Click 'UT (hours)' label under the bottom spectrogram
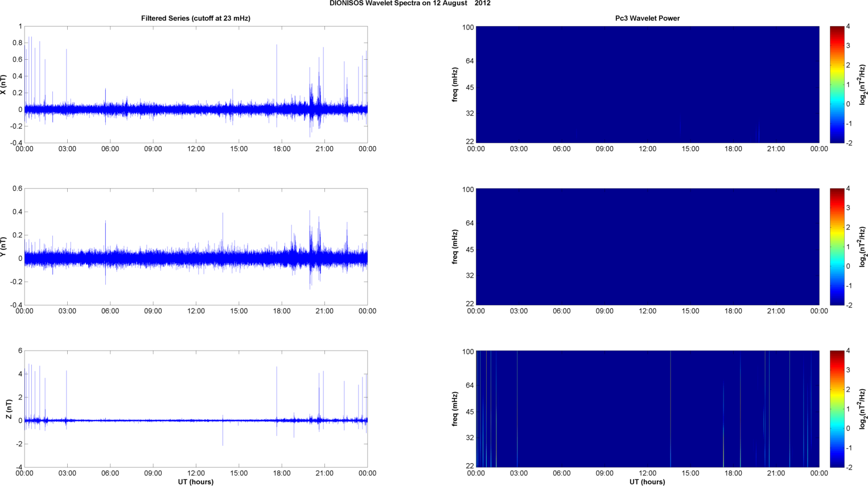 [x=647, y=482]
